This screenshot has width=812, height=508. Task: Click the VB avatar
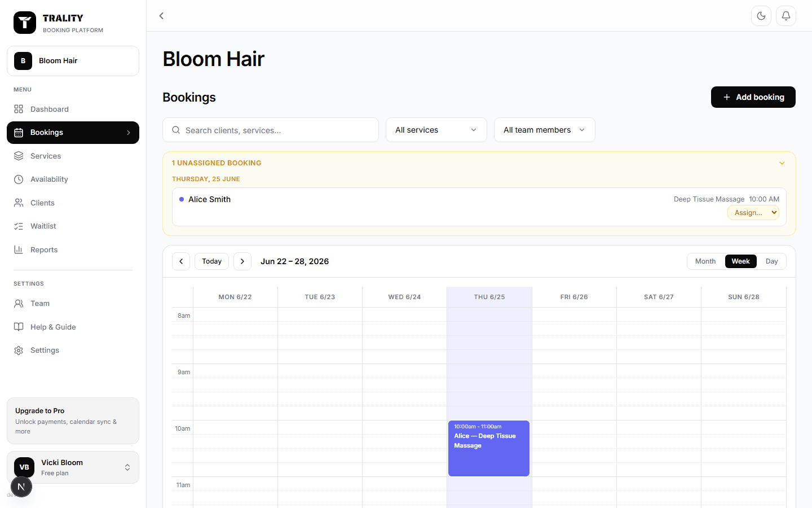tap(24, 467)
